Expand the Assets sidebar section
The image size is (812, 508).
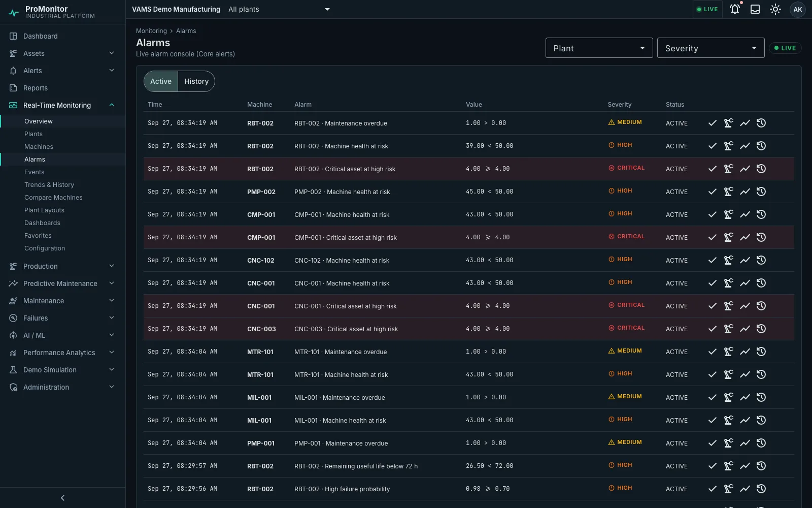point(62,53)
